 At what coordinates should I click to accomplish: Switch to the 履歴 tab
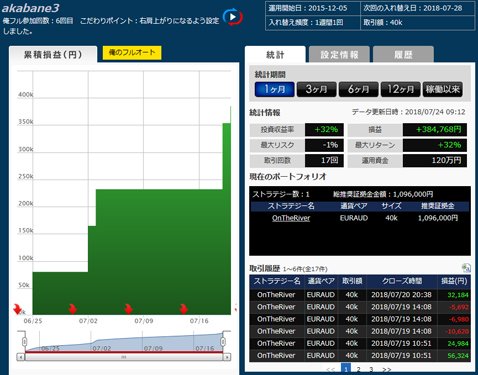[x=403, y=54]
